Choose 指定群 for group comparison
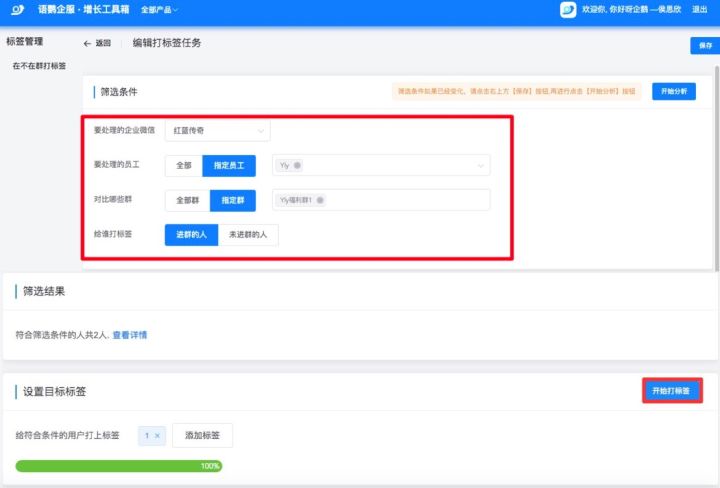The height and width of the screenshot is (488, 720). pos(233,200)
